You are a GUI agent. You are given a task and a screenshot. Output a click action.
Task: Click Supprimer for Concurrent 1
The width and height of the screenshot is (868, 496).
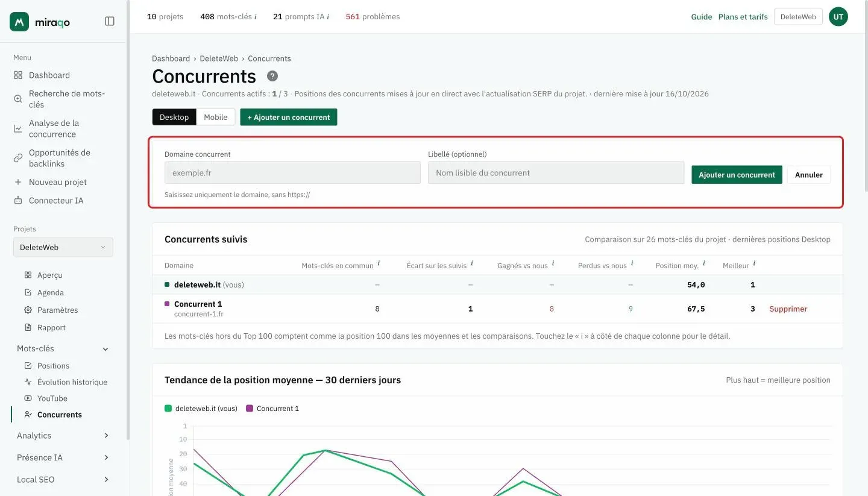click(788, 309)
